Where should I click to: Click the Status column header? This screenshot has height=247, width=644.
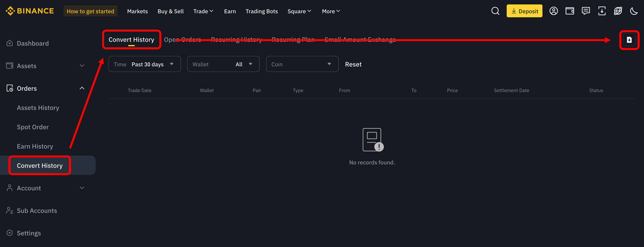pyautogui.click(x=596, y=90)
